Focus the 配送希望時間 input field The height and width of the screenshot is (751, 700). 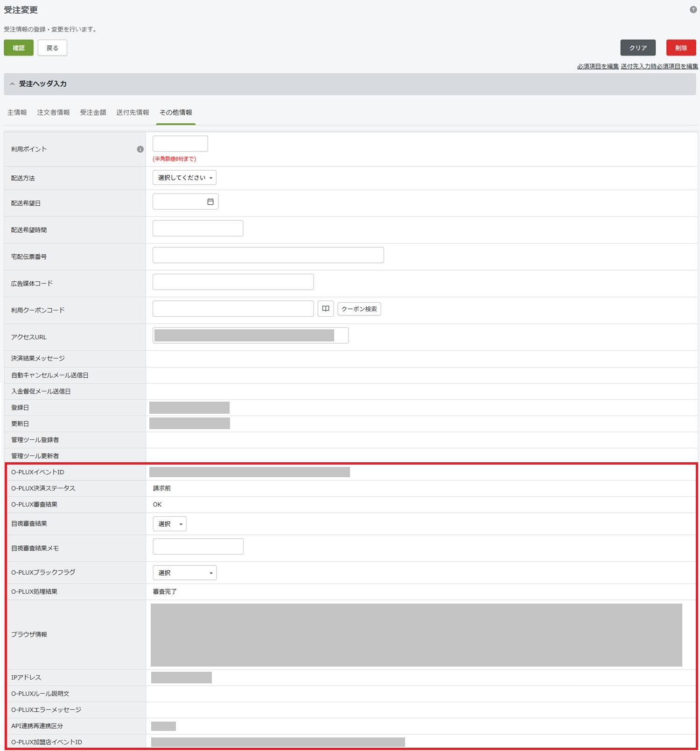(x=198, y=228)
